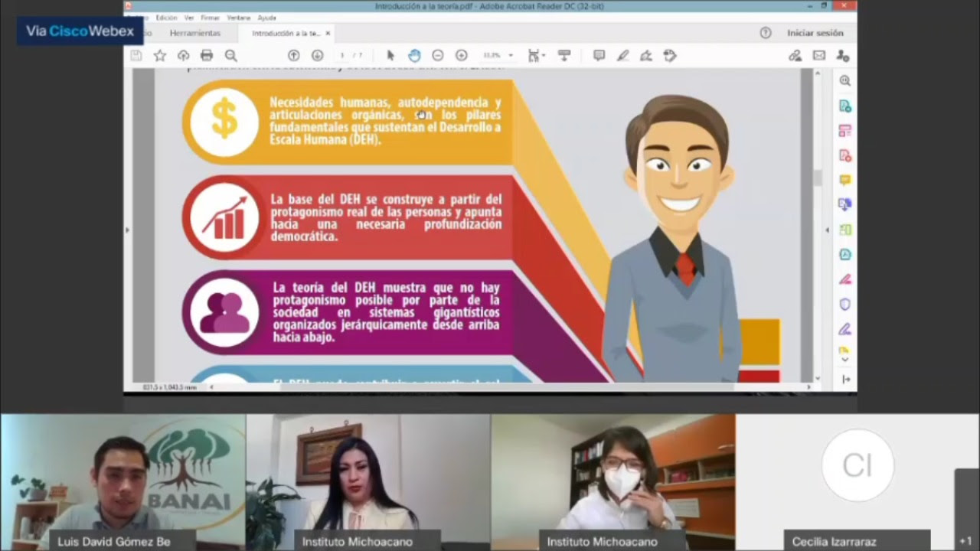Screen dimensions: 980x551
Task: Zoom in with the plus button
Action: tap(462, 55)
